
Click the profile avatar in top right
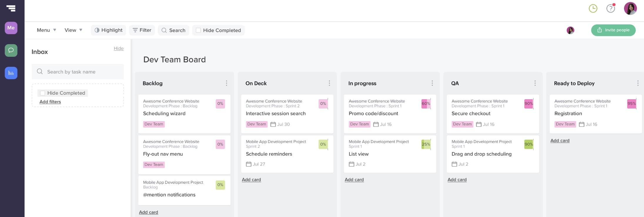pos(630,9)
